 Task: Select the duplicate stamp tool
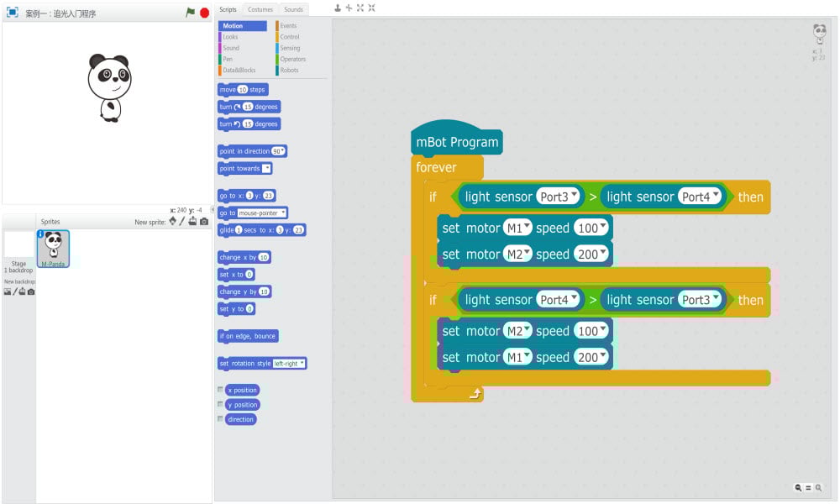338,8
